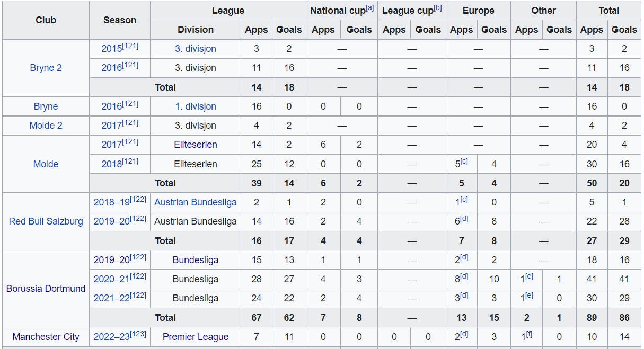Open the 2015 season link

point(111,49)
